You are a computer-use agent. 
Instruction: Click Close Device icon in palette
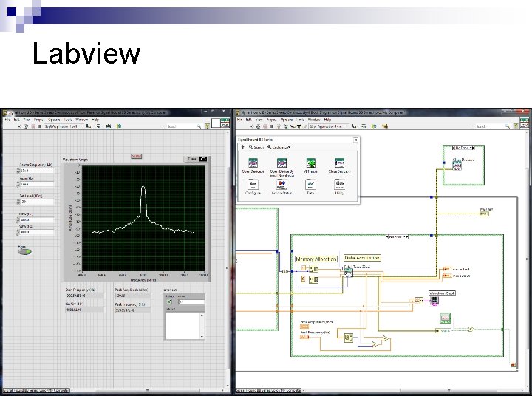click(340, 163)
